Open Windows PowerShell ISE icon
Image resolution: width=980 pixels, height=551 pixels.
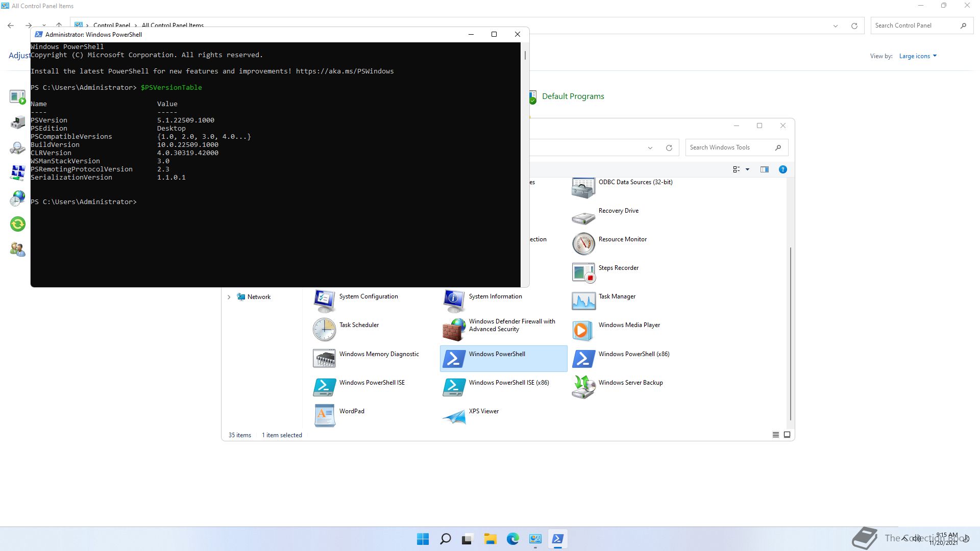324,388
